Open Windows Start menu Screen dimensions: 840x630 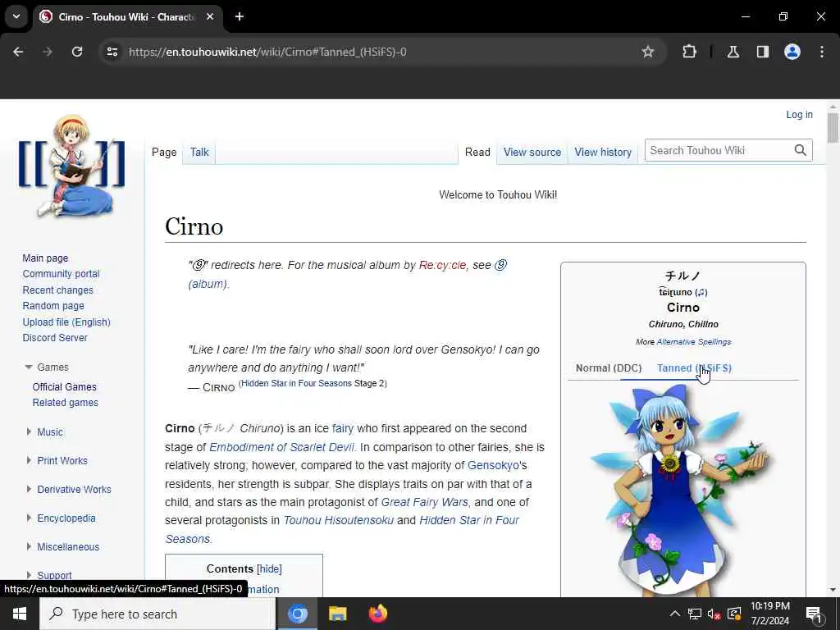point(20,614)
